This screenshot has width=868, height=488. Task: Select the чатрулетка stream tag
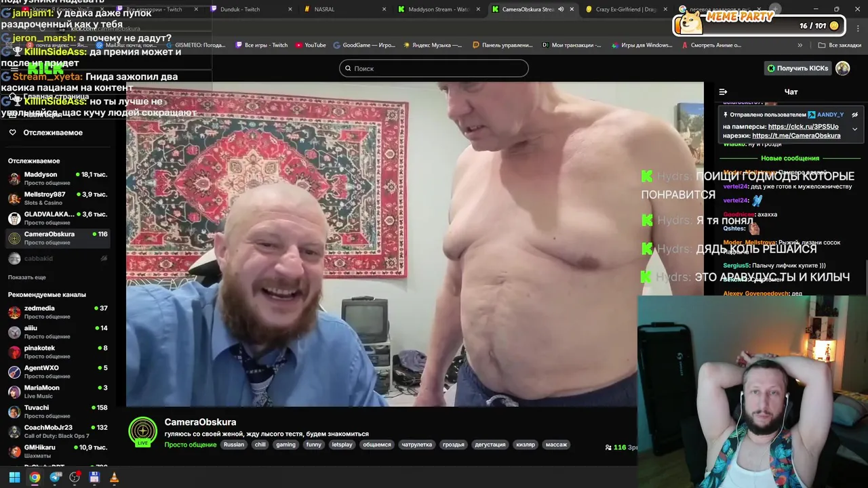[x=416, y=445]
